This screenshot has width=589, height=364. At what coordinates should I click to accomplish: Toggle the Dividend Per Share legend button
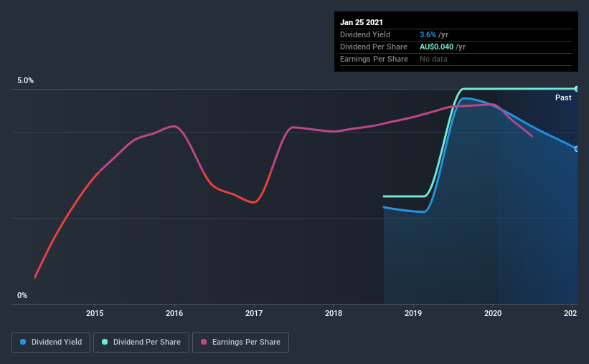click(141, 343)
